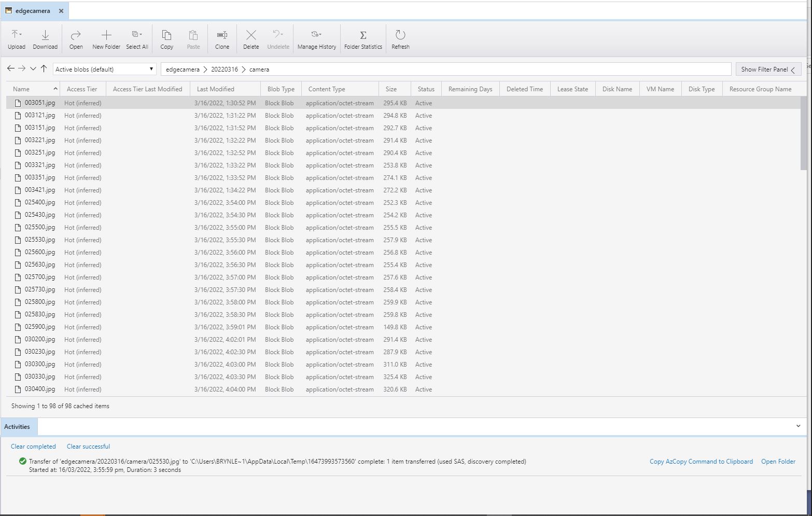Open the Manage History menu
The height and width of the screenshot is (516, 812).
316,39
